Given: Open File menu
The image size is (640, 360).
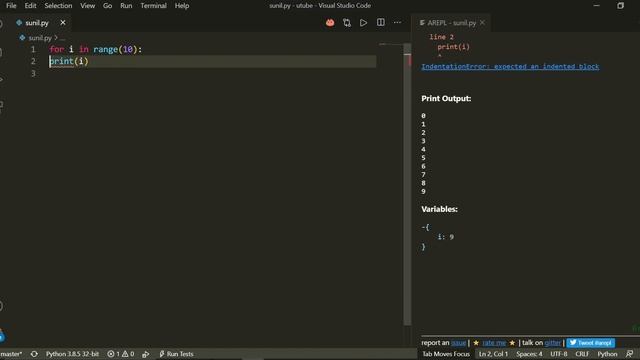Looking at the screenshot, I should point(11,6).
